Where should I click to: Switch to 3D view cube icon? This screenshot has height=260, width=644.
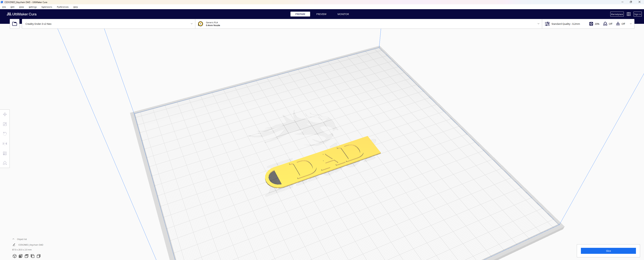click(x=14, y=256)
